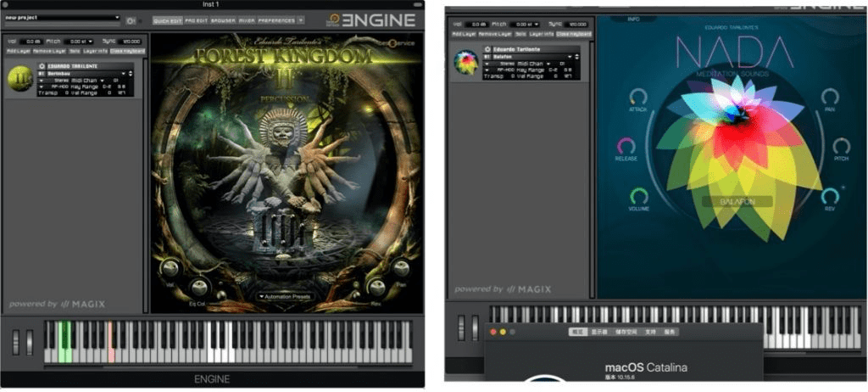Click the modulation wheel in NADA window
This screenshot has width=868, height=392.
point(476,328)
